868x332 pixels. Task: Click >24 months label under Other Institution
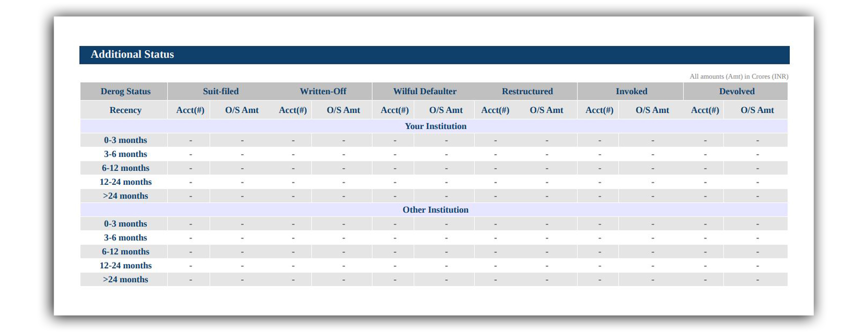125,279
